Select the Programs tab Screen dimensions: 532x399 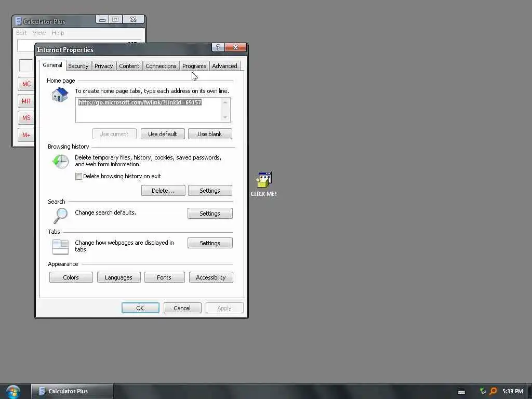(x=194, y=66)
